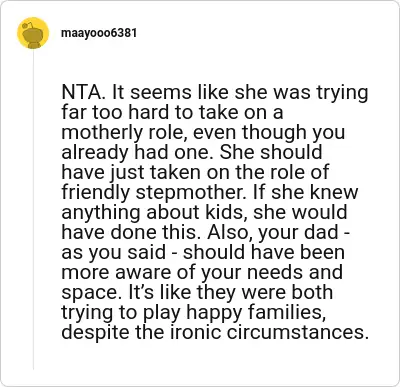The image size is (400, 387).
Task: Click the line 'already had one. She should'
Action: 192,152
